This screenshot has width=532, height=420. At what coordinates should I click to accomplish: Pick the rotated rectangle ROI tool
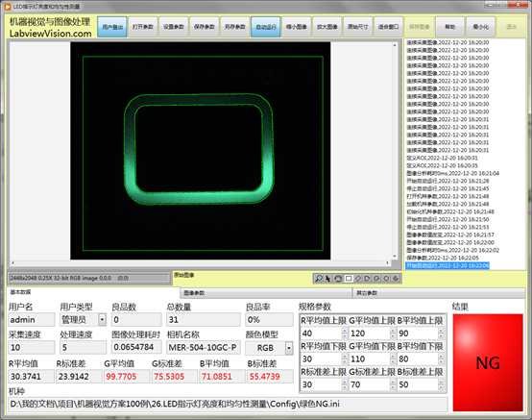click(x=358, y=279)
